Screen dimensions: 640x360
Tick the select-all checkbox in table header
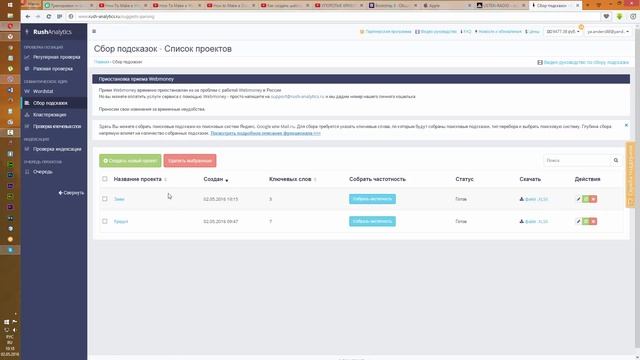[105, 179]
